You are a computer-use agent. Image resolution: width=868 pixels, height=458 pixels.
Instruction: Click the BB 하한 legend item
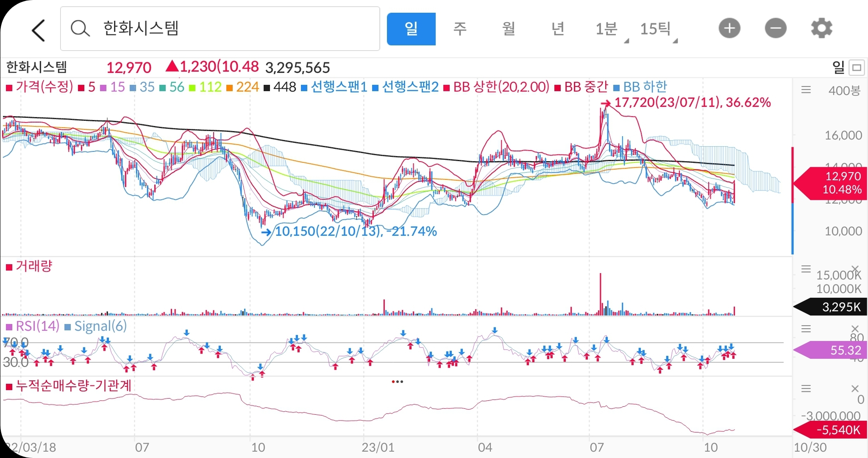pos(640,87)
